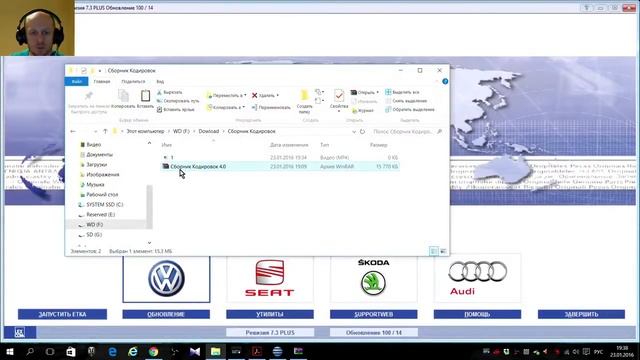The image size is (640, 360).
Task: Open the Windows Start menu
Action: pos(10,351)
